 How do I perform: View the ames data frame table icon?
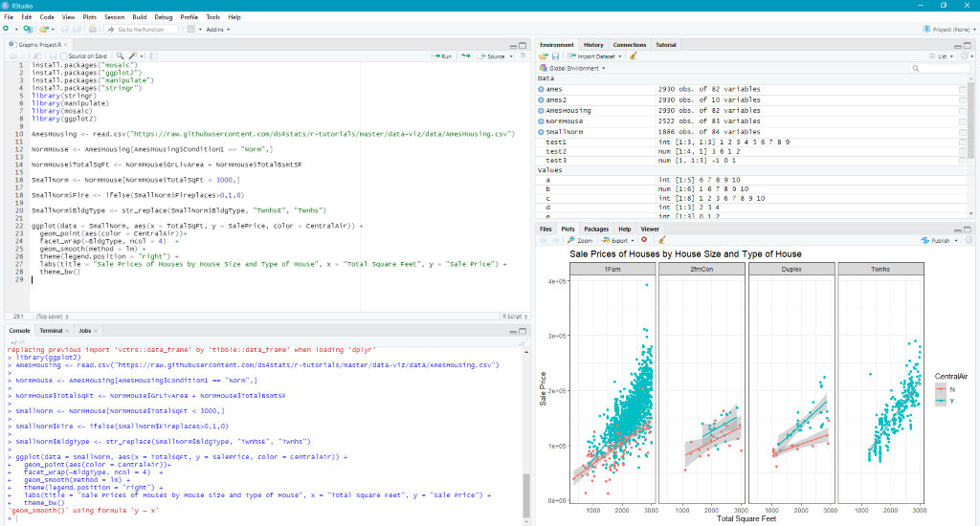coord(963,89)
